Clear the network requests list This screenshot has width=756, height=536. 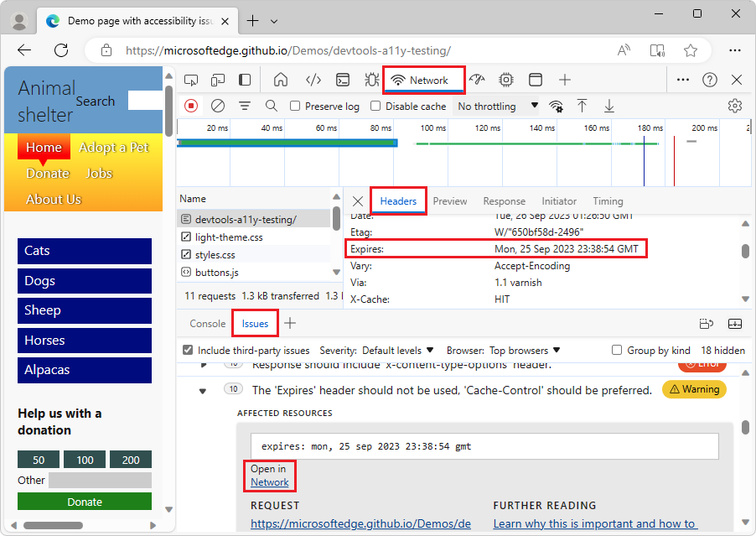217,106
